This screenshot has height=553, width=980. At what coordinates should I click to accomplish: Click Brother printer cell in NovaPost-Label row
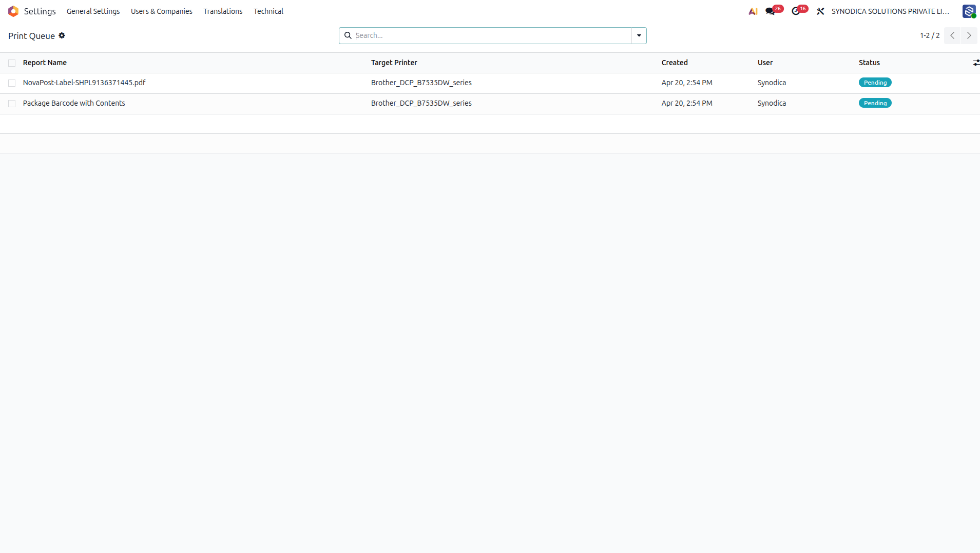pos(421,83)
